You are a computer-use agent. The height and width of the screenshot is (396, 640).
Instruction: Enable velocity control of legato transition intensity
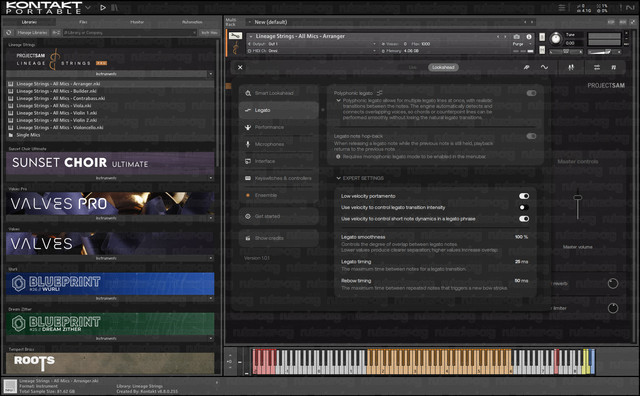tap(524, 207)
